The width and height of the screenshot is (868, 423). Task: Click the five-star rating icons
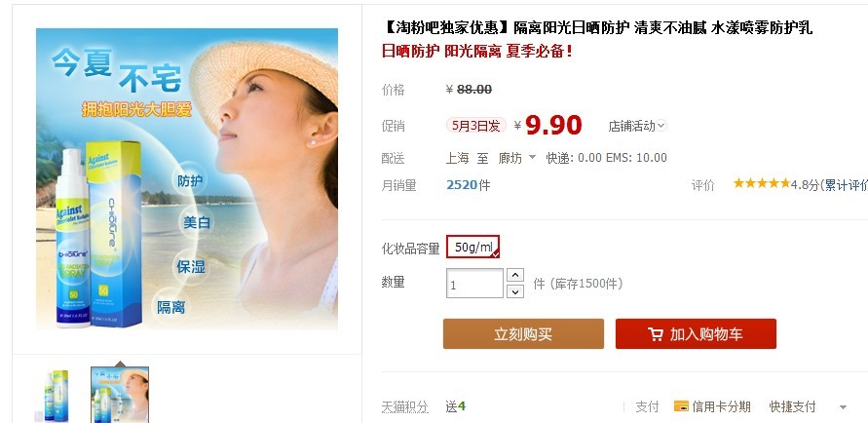point(761,183)
